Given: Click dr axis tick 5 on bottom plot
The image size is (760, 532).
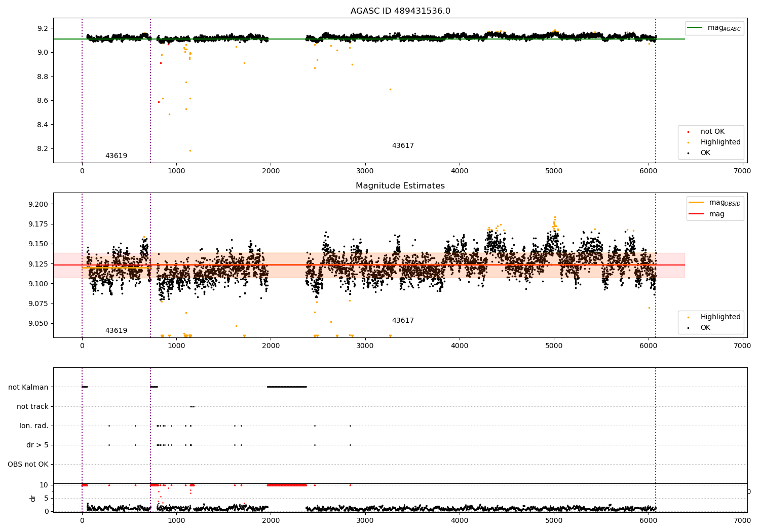Looking at the screenshot, I should (x=46, y=498).
